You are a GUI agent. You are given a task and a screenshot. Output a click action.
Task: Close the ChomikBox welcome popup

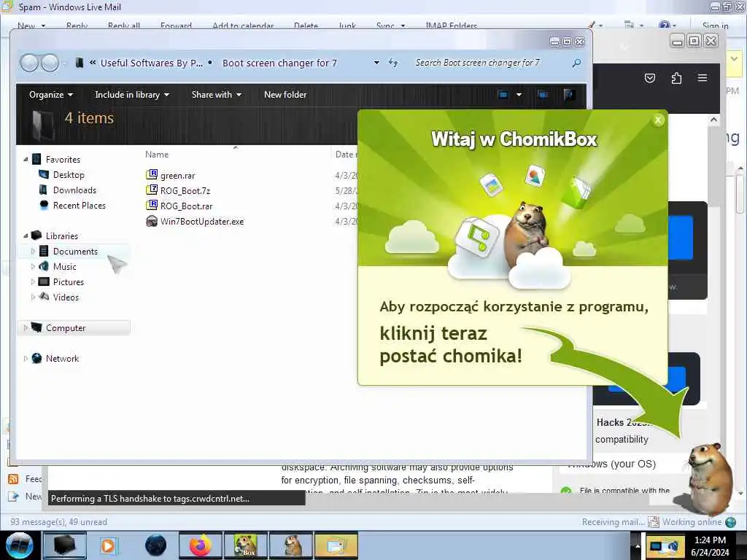[x=658, y=120]
